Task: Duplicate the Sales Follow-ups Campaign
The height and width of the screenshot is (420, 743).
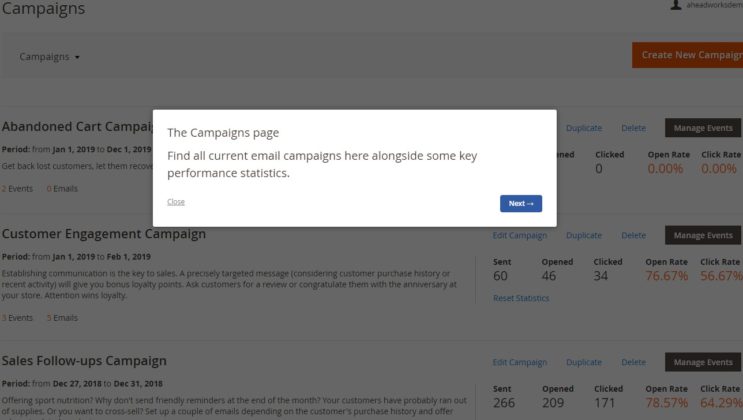Action: click(x=584, y=363)
